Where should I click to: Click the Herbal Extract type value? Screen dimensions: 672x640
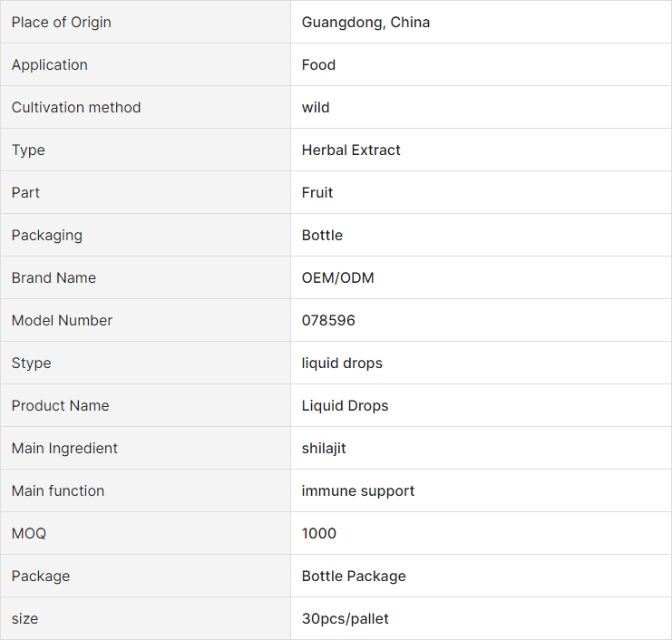pyautogui.click(x=351, y=150)
